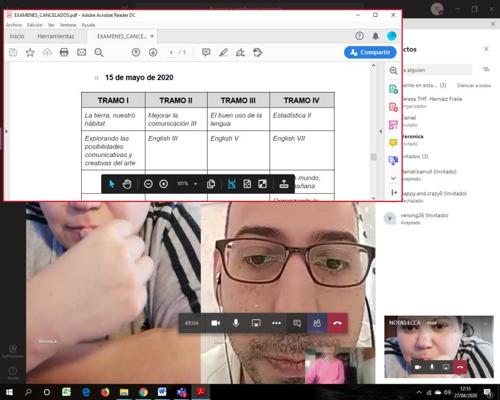This screenshot has height=400, width=500.
Task: Expand the left navigation pane arrow in Acrobat
Action: point(6,132)
